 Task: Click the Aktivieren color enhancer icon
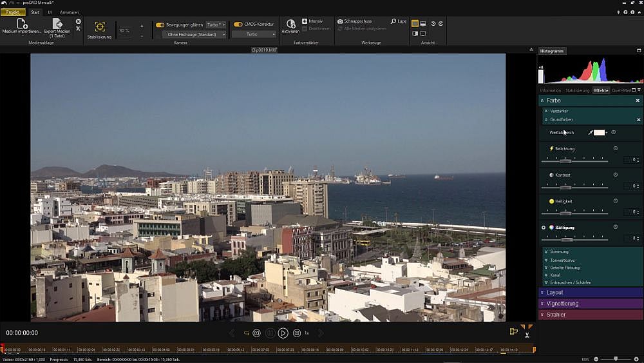point(290,24)
